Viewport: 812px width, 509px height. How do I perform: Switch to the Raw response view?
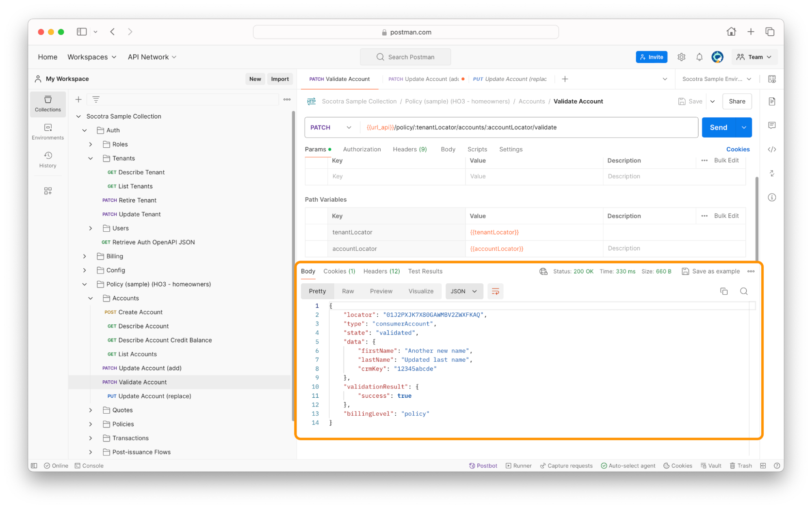348,291
